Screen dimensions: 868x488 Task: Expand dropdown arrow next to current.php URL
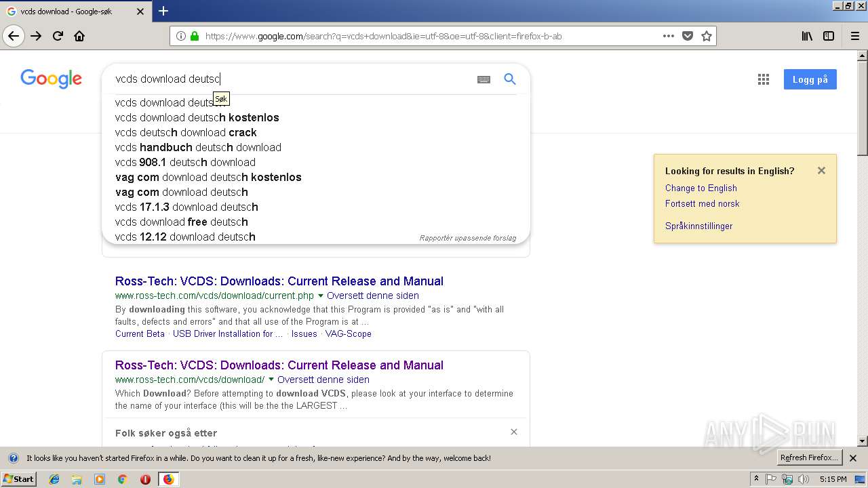[x=321, y=296]
